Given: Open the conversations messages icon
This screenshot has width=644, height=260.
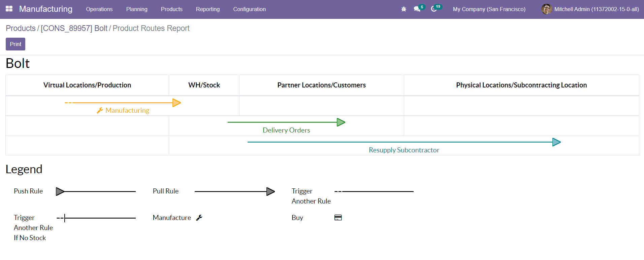Looking at the screenshot, I should coord(417,9).
